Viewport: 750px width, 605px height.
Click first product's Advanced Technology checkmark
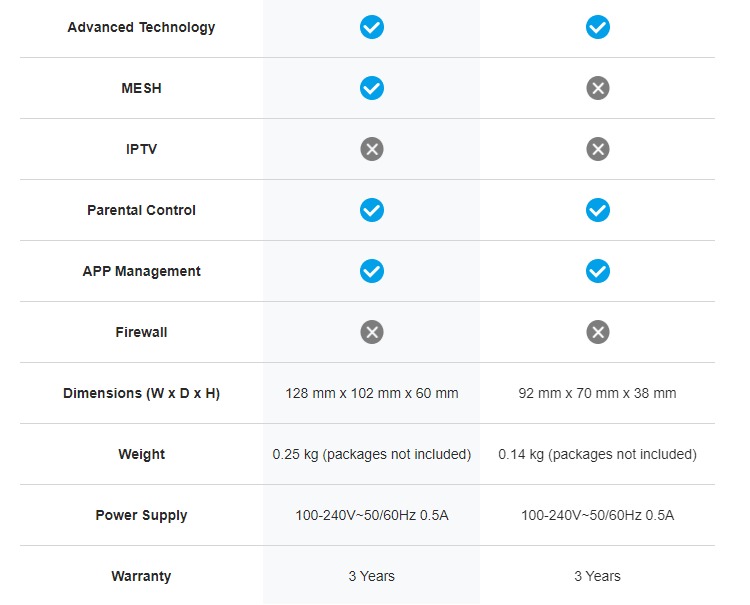click(x=372, y=27)
